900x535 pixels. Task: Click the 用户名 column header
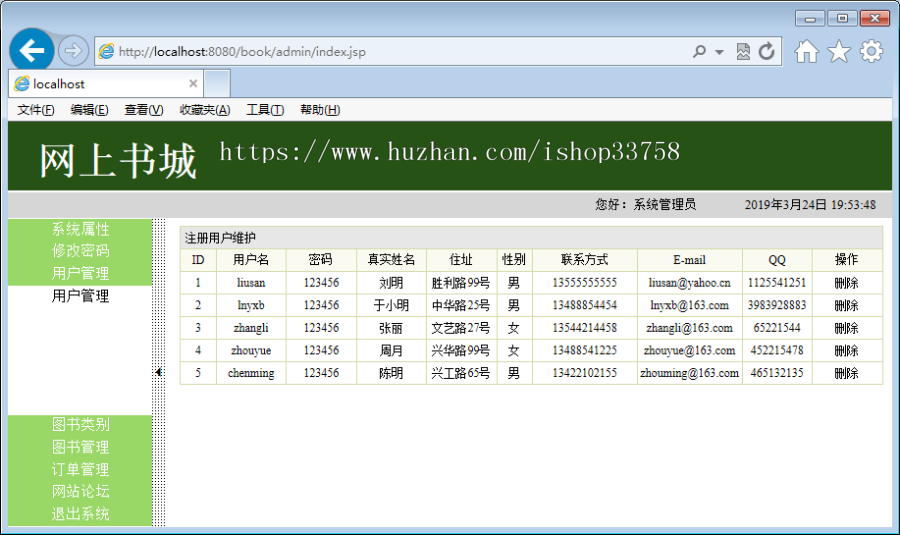pos(251,260)
